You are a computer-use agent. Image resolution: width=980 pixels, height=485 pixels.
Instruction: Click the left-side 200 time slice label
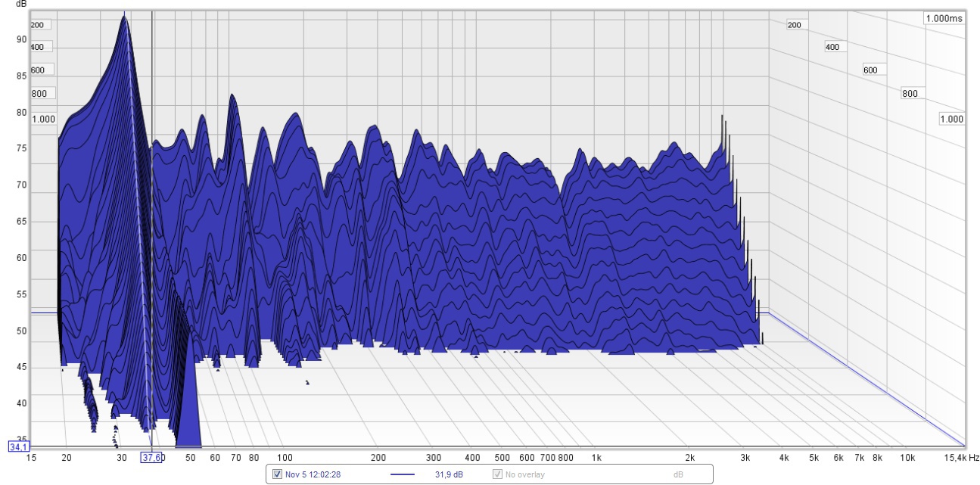pos(37,24)
